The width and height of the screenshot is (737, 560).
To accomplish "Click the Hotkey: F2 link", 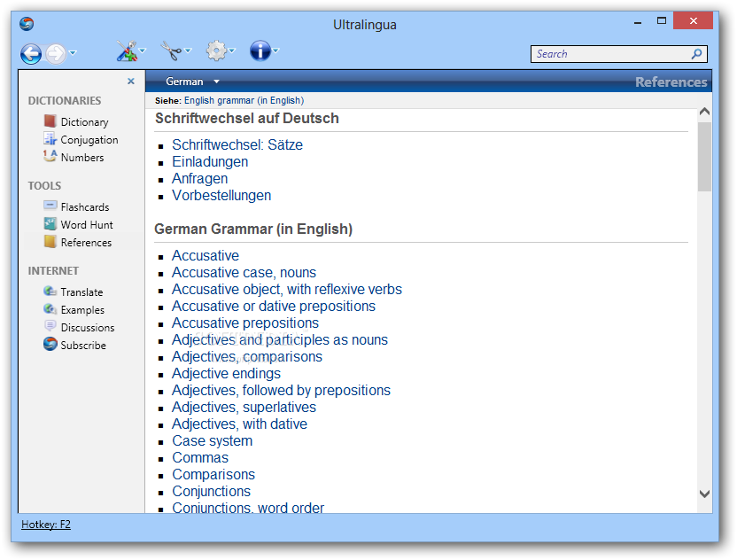I will (46, 525).
